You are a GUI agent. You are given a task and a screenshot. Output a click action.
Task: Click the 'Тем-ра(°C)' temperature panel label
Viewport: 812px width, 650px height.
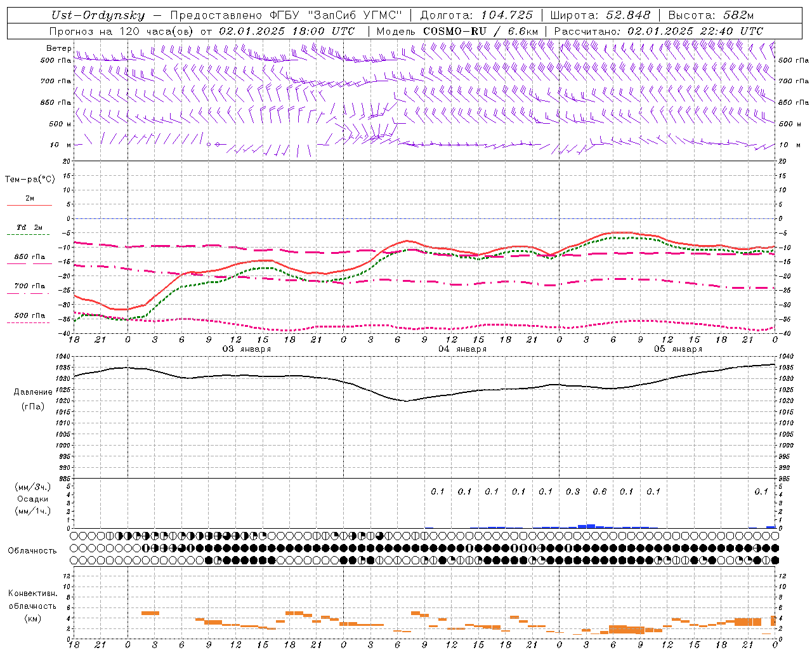(x=30, y=180)
